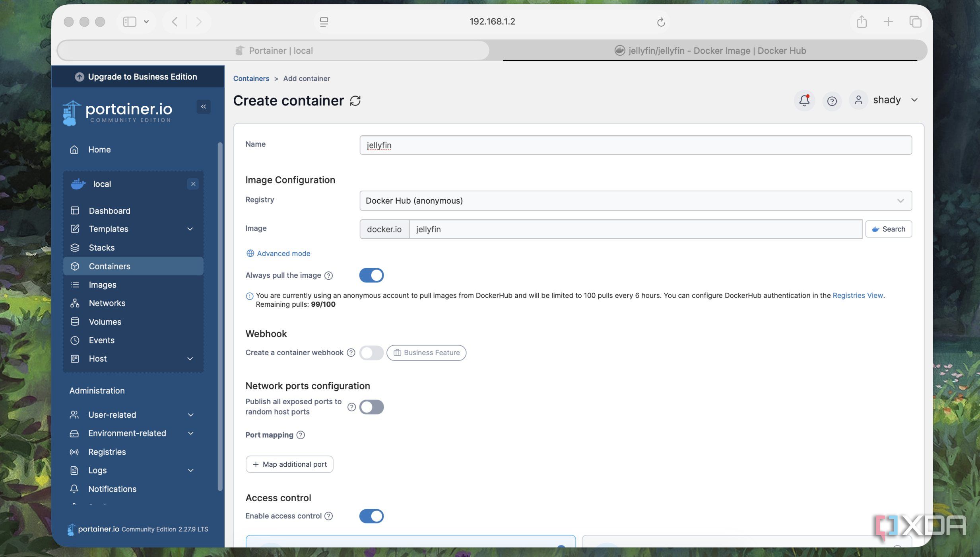This screenshot has width=980, height=557.
Task: Click the refresh icon beside Create container
Action: point(355,101)
